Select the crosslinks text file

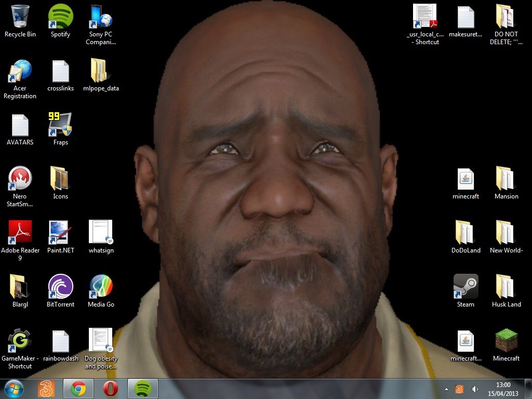[60, 75]
